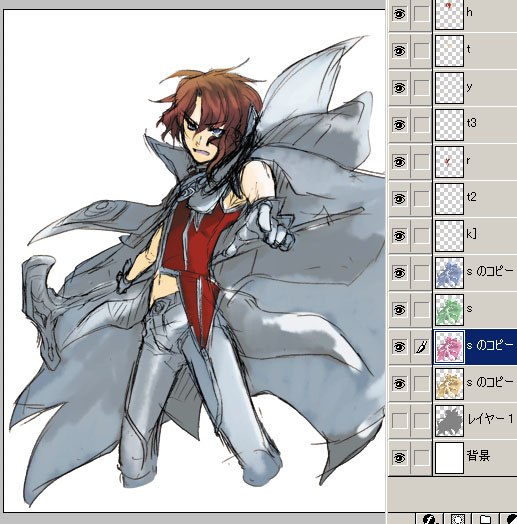Image resolution: width=517 pixels, height=524 pixels.
Task: Show the hidden レイヤー 1 layer
Action: pyautogui.click(x=399, y=420)
